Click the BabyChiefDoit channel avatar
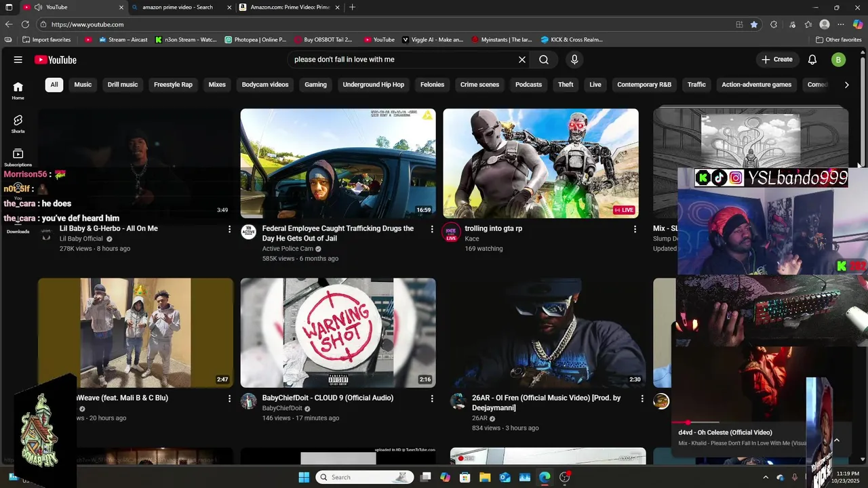This screenshot has height=488, width=868. coord(249,401)
